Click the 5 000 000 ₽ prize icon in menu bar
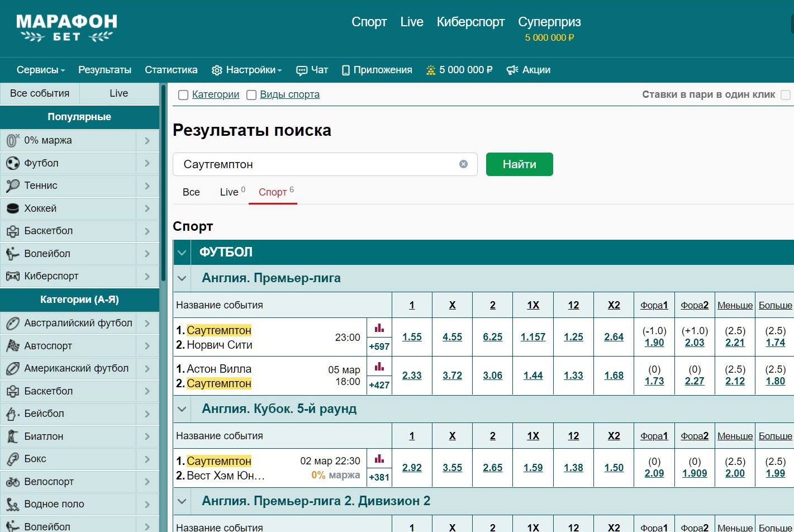The image size is (794, 532). coord(431,70)
